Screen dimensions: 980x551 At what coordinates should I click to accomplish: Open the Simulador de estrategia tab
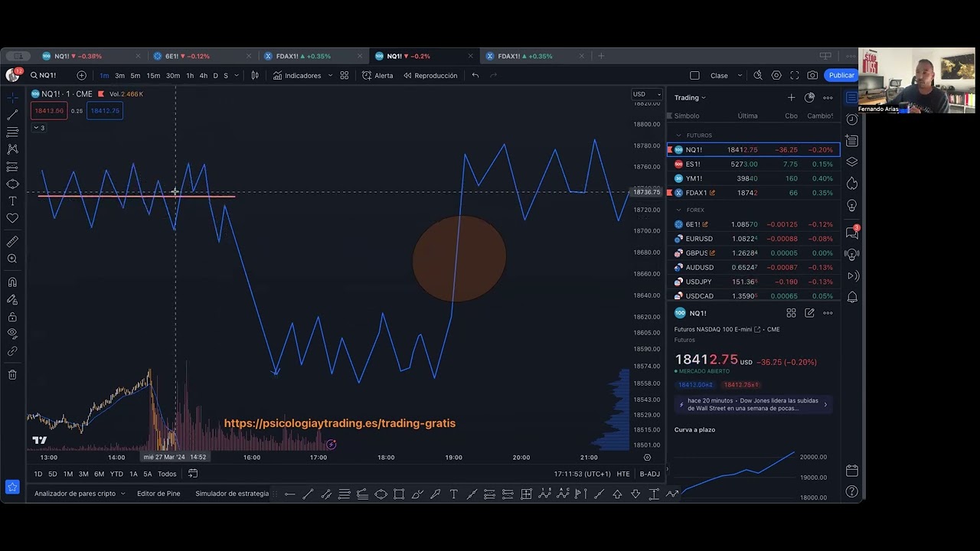pyautogui.click(x=232, y=494)
